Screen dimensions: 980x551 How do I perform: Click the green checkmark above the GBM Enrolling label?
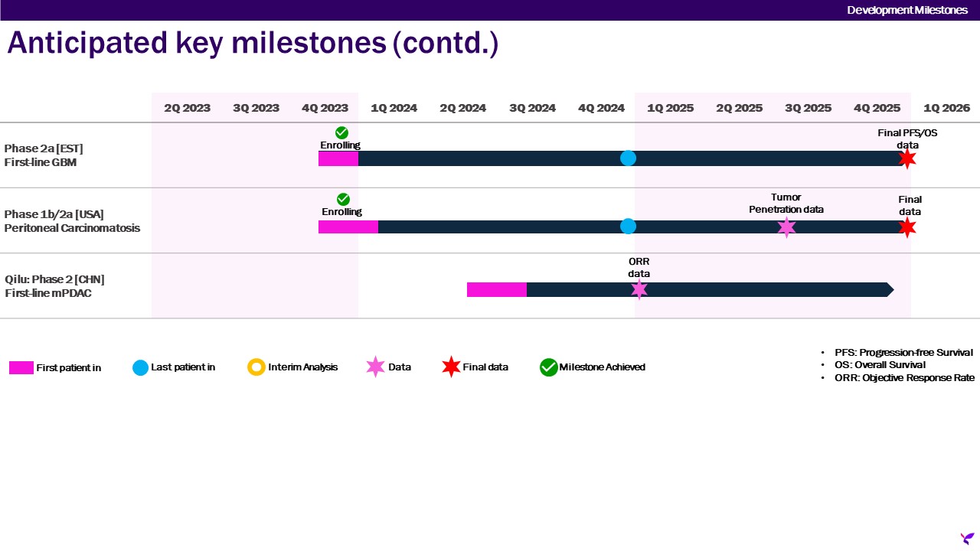[341, 132]
